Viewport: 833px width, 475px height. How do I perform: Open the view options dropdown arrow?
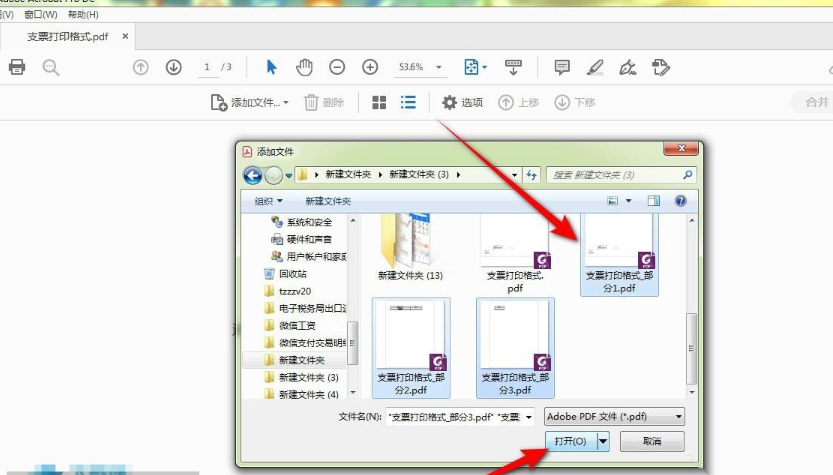point(628,201)
